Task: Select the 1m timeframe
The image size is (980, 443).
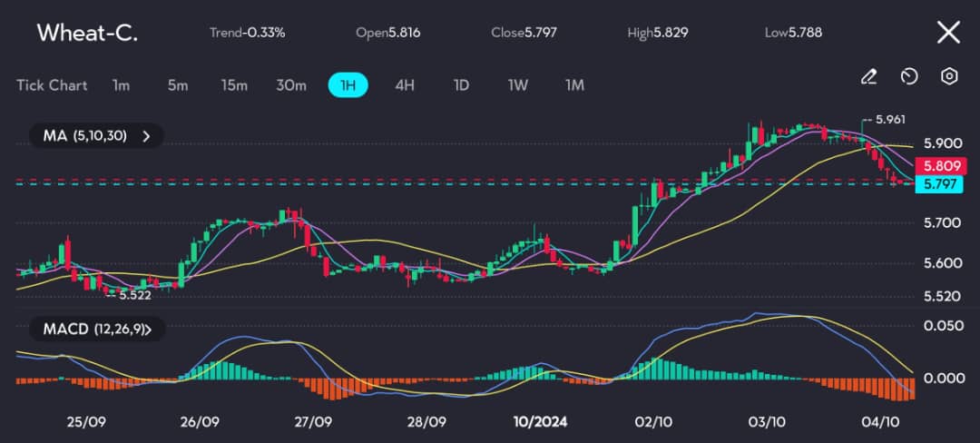Action: click(x=121, y=85)
